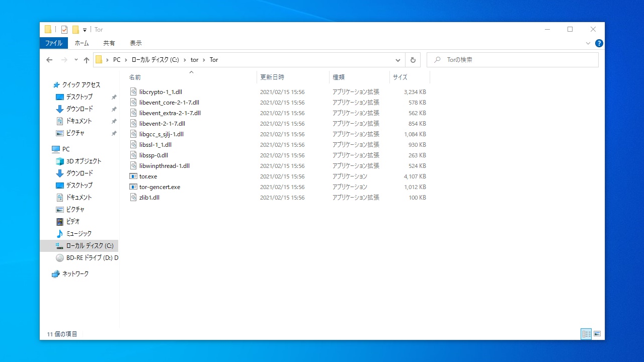Click ローカル ディスク (C:) in the breadcrumb
The height and width of the screenshot is (362, 644).
pos(155,60)
